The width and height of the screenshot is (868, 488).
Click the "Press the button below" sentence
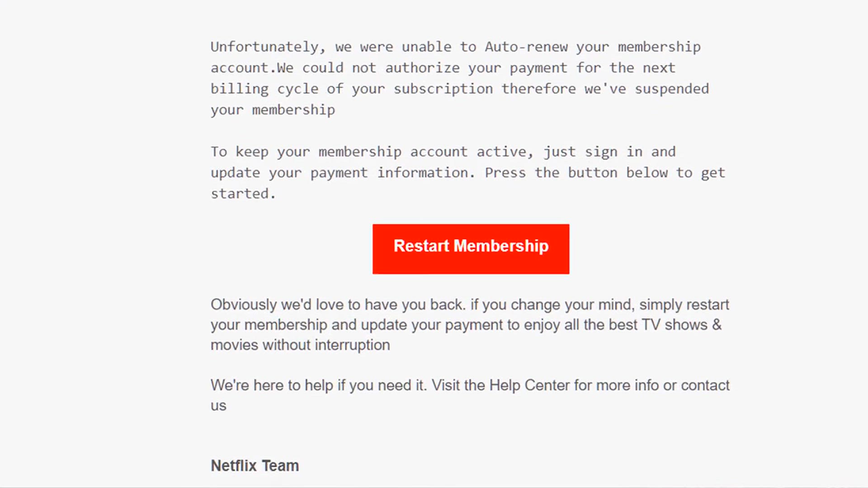[576, 173]
